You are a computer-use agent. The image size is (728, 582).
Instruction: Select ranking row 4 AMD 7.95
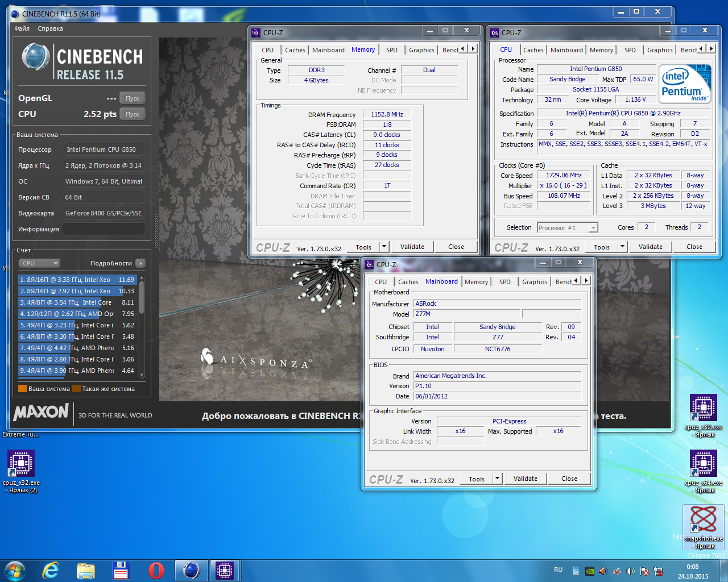[x=77, y=314]
